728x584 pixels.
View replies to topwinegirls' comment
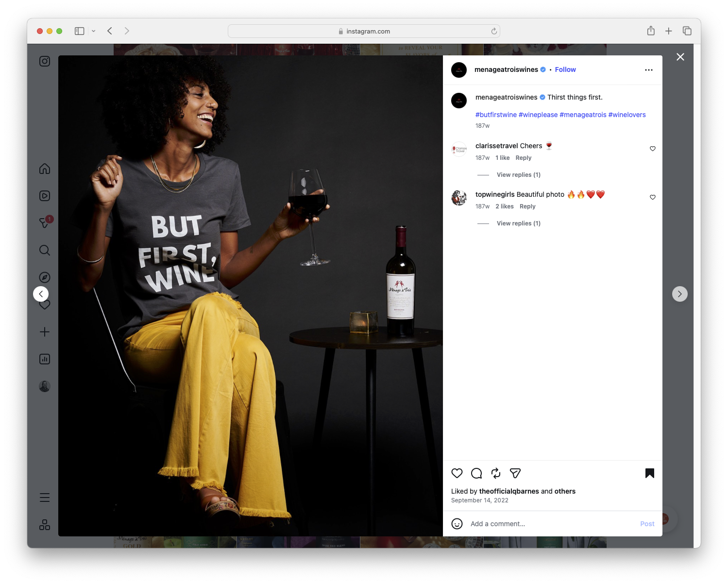pos(518,223)
